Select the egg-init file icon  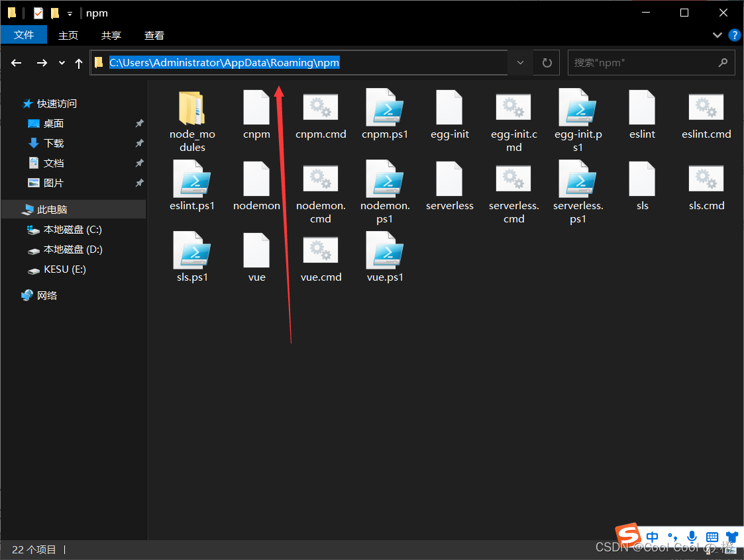click(449, 108)
